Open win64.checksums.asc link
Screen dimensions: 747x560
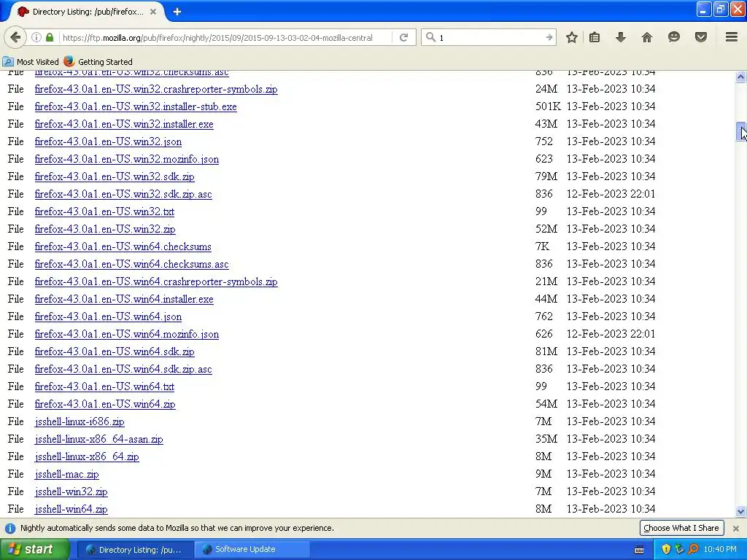[131, 264]
